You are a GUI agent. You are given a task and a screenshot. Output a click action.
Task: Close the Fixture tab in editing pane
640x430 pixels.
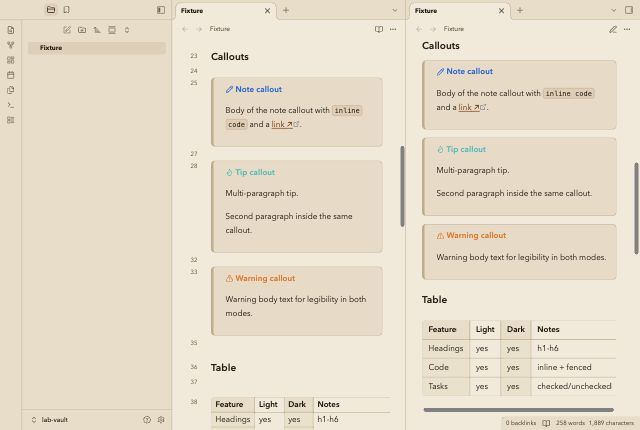coord(267,11)
